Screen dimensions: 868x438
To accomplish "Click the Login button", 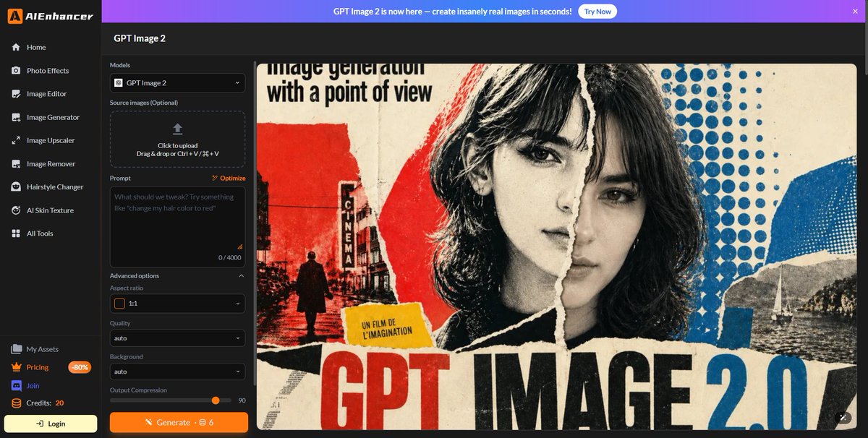I will click(x=51, y=424).
